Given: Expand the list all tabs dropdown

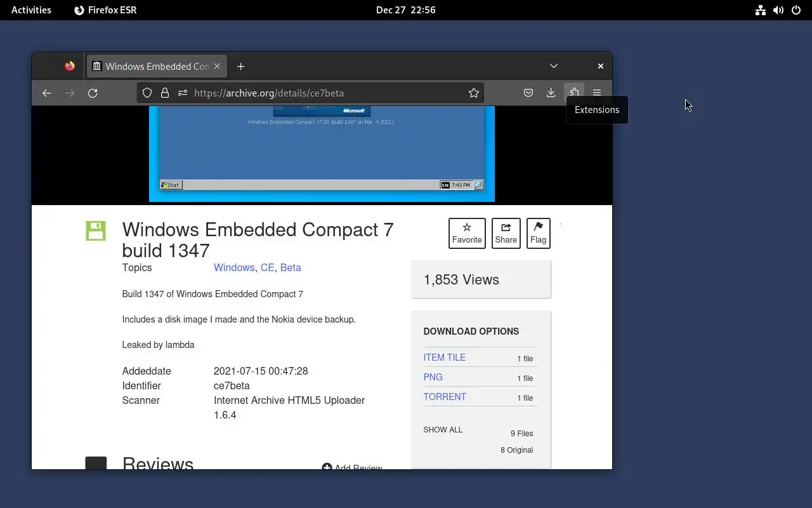Looking at the screenshot, I should [554, 66].
